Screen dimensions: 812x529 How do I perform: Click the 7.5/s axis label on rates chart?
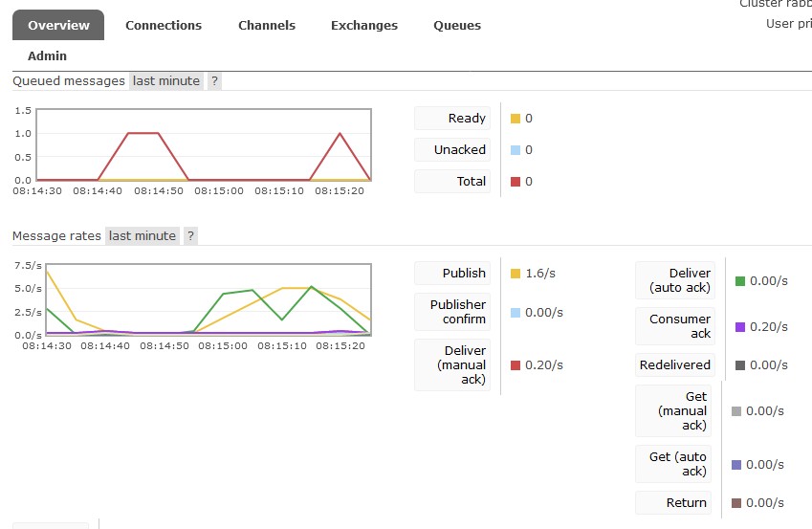(x=28, y=265)
